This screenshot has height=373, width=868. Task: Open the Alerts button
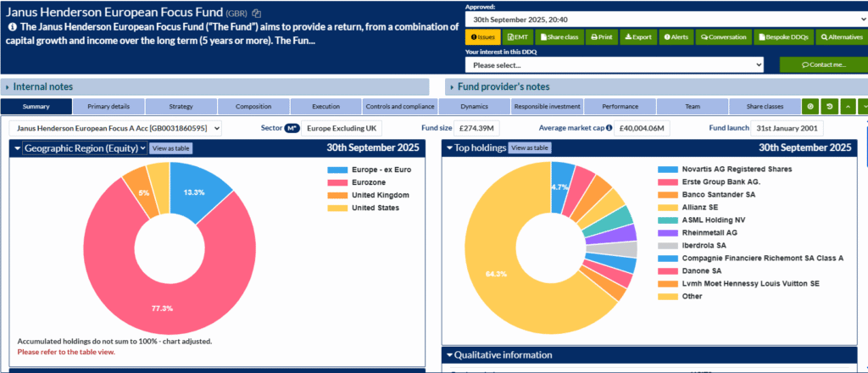(676, 37)
